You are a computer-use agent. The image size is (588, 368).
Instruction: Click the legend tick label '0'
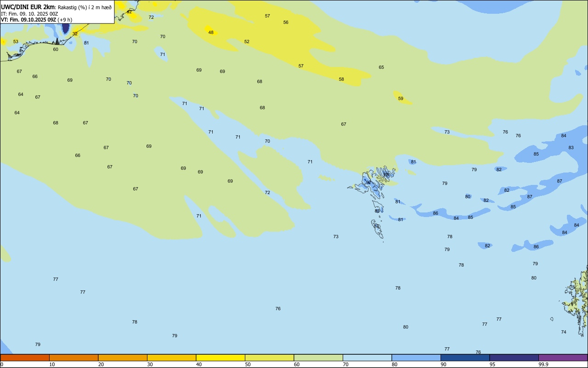coord(2,364)
